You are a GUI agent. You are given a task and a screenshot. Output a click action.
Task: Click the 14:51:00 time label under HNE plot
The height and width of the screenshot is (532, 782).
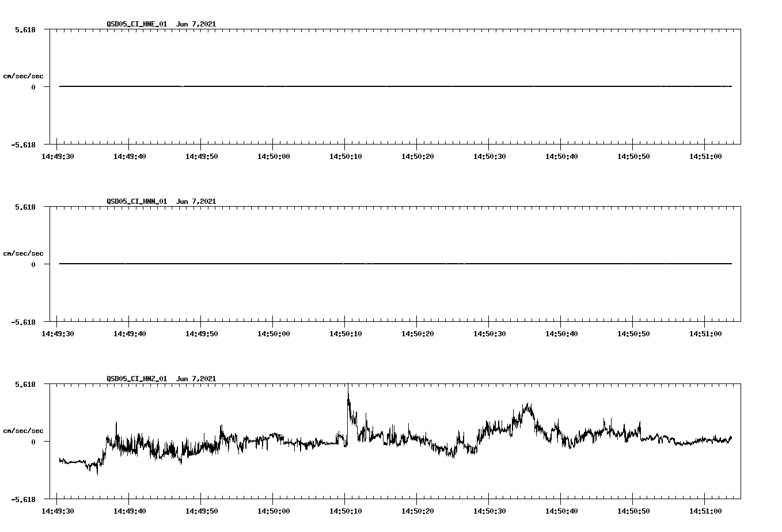point(705,157)
